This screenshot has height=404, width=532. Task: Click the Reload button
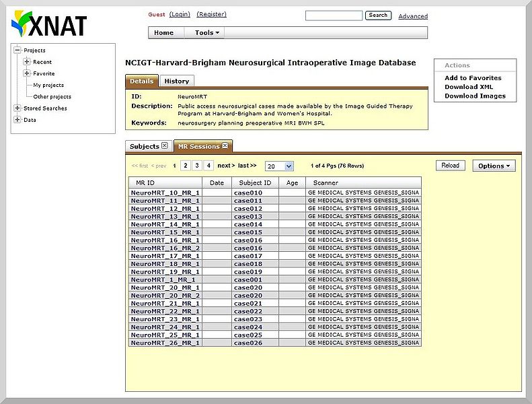click(x=450, y=166)
